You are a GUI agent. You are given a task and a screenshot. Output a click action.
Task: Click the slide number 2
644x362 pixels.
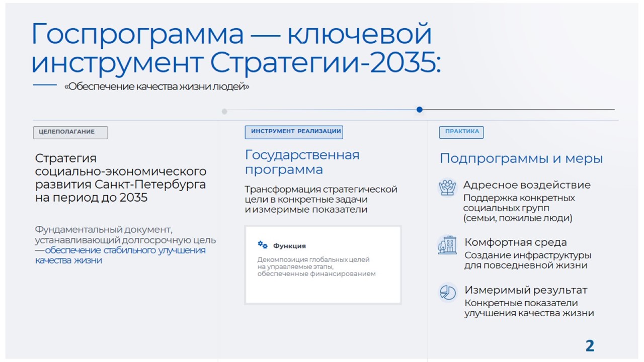(x=590, y=346)
